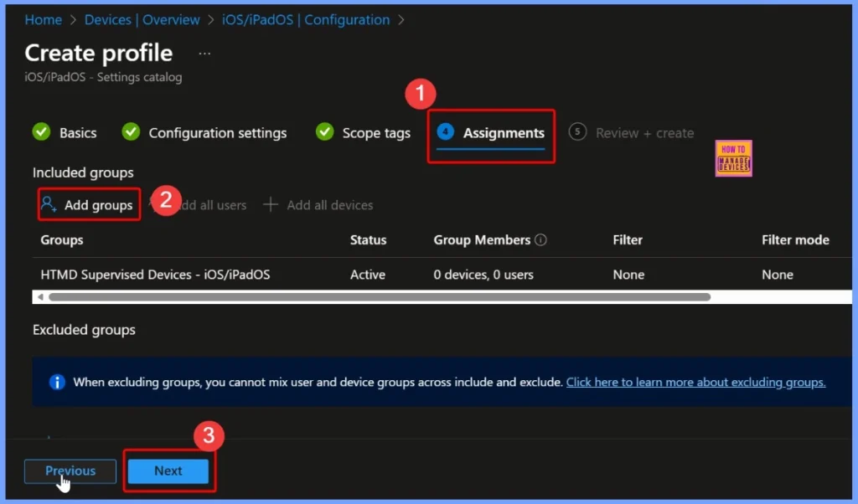Open Devices | Overview from breadcrumb
The image size is (858, 504).
[142, 19]
